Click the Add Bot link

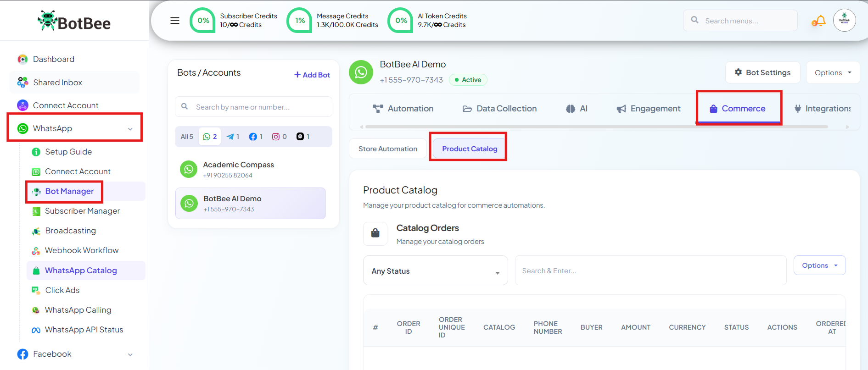click(x=312, y=75)
